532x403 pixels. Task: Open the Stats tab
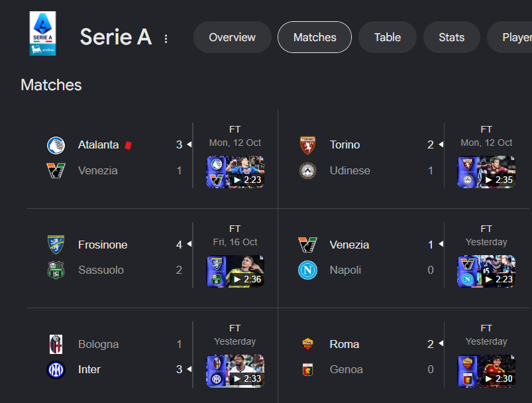coord(452,37)
